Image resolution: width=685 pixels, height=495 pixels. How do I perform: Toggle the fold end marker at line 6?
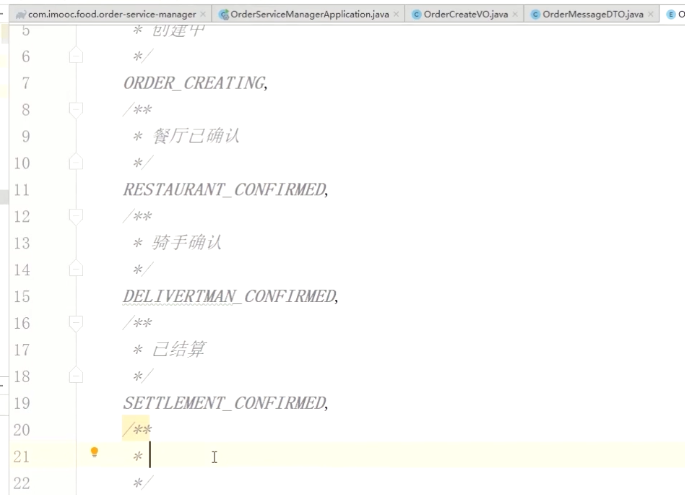click(76, 55)
